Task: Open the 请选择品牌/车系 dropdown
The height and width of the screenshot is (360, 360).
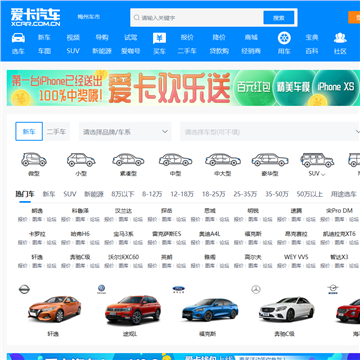Action: click(125, 131)
